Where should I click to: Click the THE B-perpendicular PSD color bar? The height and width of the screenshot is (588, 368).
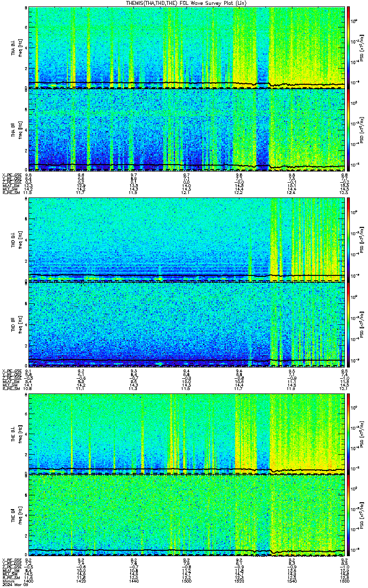[x=349, y=434]
